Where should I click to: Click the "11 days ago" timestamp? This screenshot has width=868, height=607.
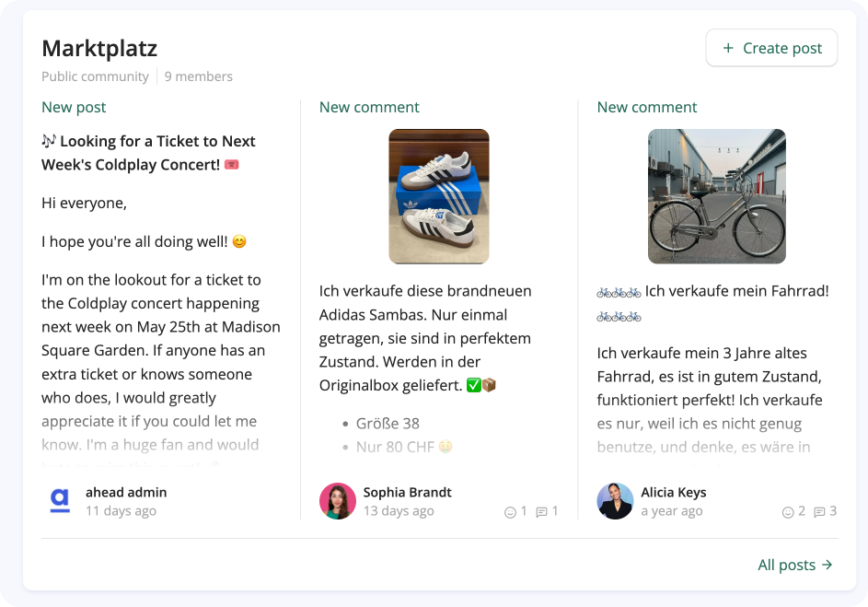(121, 510)
